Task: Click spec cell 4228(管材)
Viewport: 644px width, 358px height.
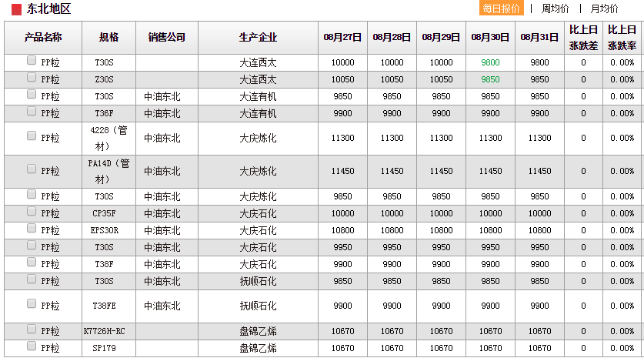Action: tap(108, 138)
